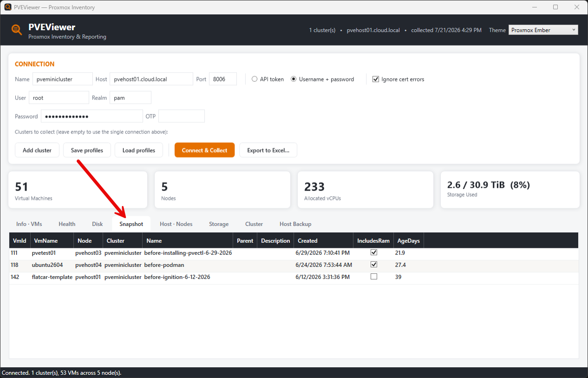Switch to the Info · VMs tab
This screenshot has width=588, height=378.
(x=29, y=224)
